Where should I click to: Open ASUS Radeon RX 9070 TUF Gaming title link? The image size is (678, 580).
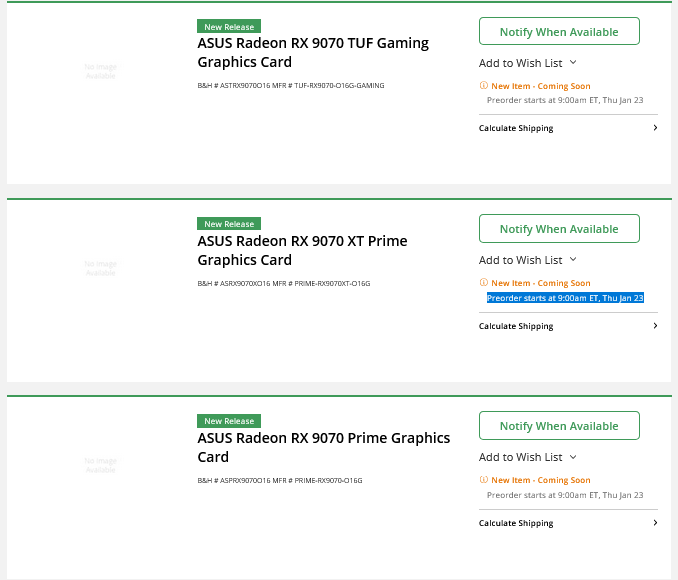click(x=313, y=52)
